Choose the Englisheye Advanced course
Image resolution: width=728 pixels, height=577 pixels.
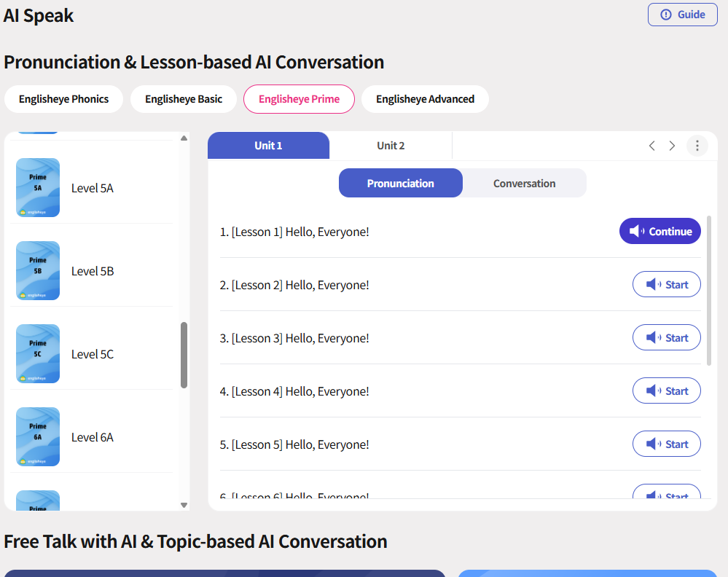pyautogui.click(x=425, y=99)
